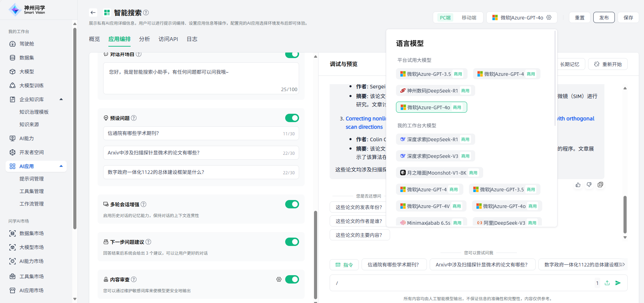
Task: Click the help icon next to 预设问题
Action: point(134,118)
